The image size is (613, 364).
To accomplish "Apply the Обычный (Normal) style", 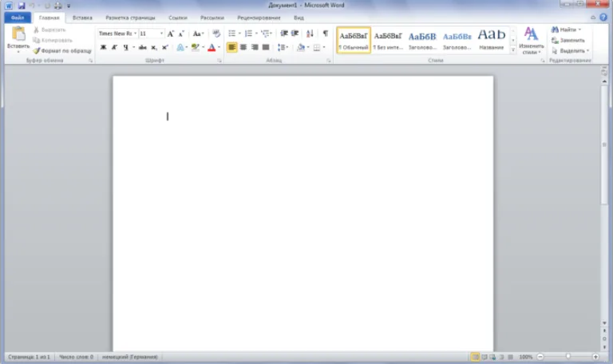I will click(354, 40).
